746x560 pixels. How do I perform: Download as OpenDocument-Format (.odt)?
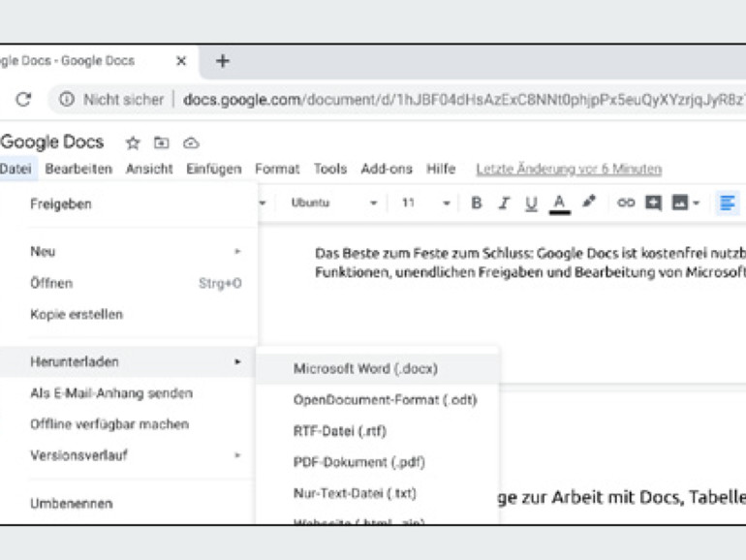[x=377, y=400]
